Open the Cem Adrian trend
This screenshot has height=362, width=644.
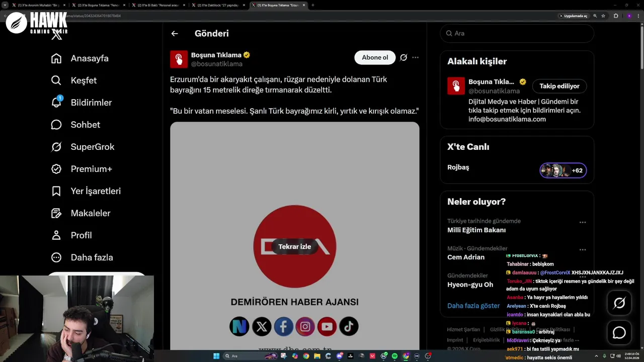point(466,257)
